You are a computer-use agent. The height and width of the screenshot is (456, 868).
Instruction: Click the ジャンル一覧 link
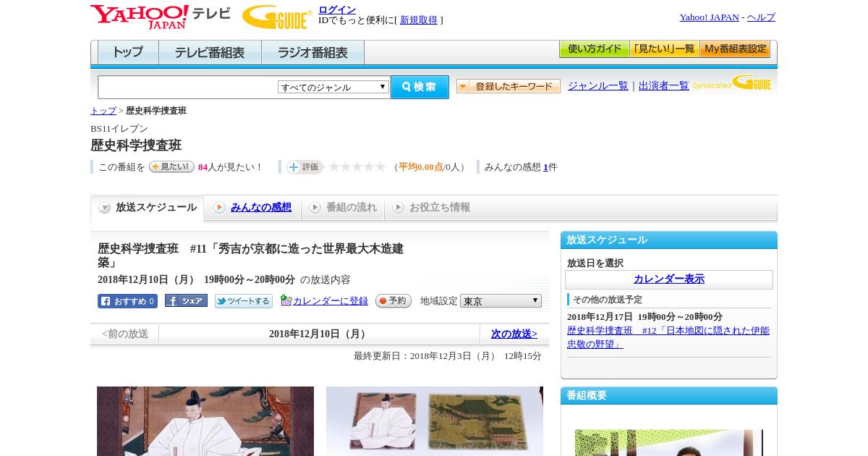tap(598, 85)
